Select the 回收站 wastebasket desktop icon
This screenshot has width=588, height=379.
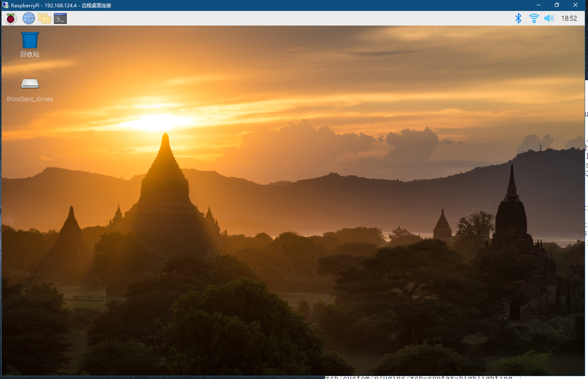(x=30, y=40)
